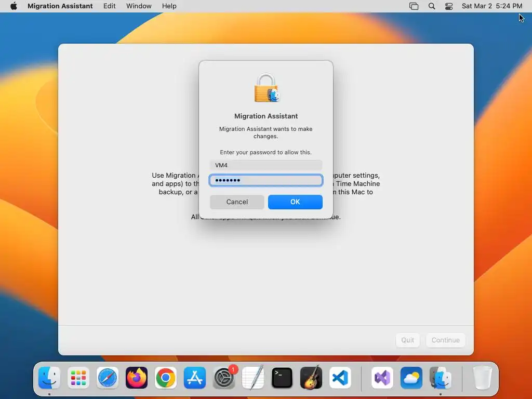532x399 pixels.
Task: Open the Finder icon in the Dock
Action: [x=49, y=378]
